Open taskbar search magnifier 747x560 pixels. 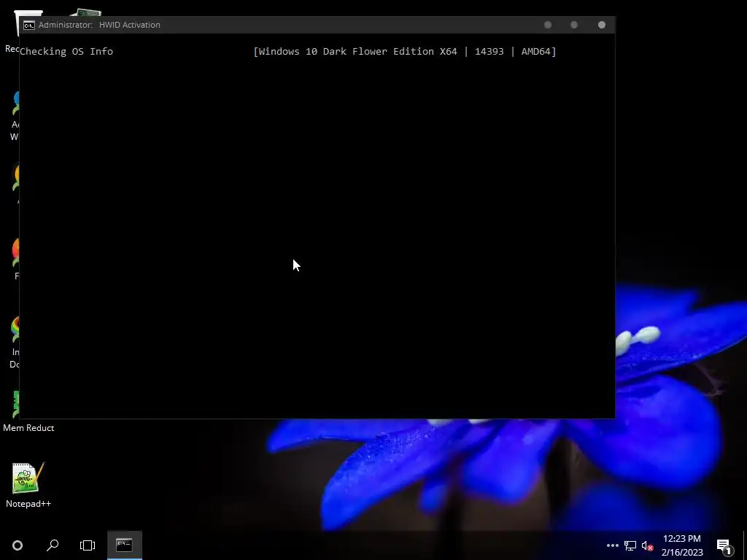(53, 545)
